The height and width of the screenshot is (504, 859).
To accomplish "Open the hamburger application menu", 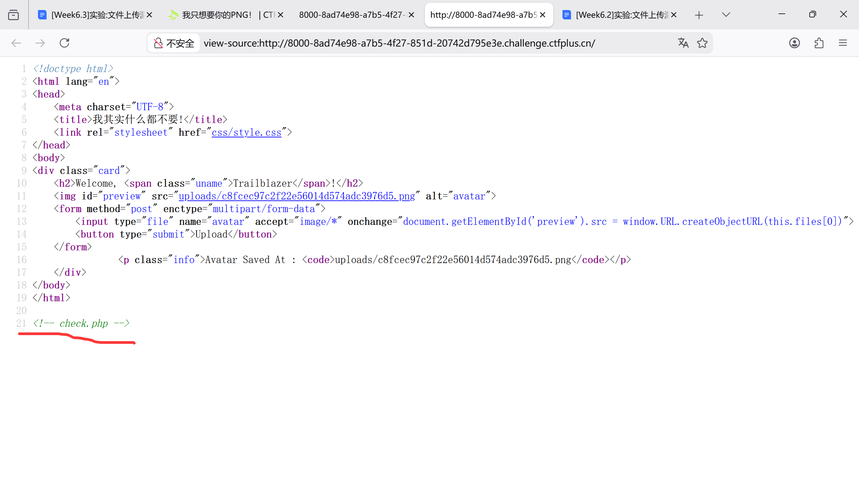I will pyautogui.click(x=843, y=43).
